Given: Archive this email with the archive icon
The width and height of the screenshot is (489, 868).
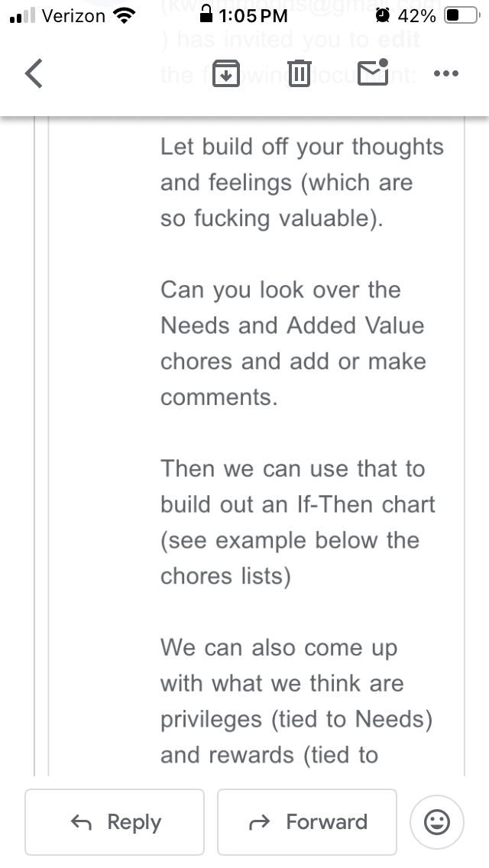Looking at the screenshot, I should pyautogui.click(x=225, y=74).
